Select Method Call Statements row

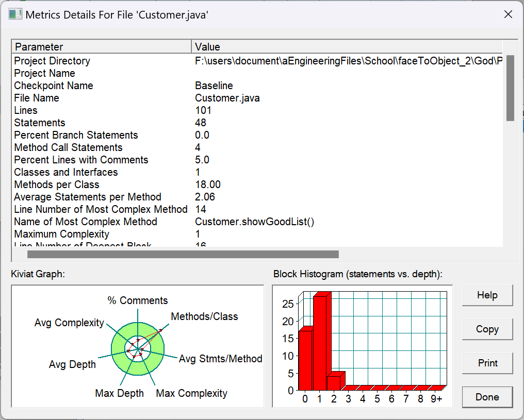point(257,147)
